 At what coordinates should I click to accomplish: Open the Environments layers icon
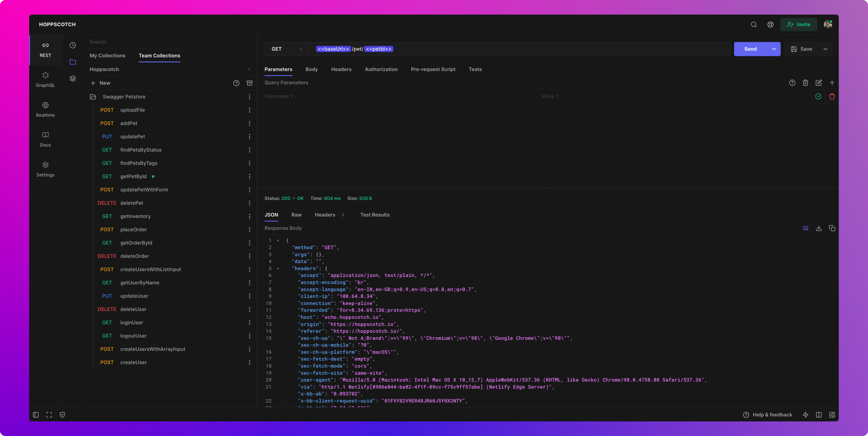(x=73, y=78)
